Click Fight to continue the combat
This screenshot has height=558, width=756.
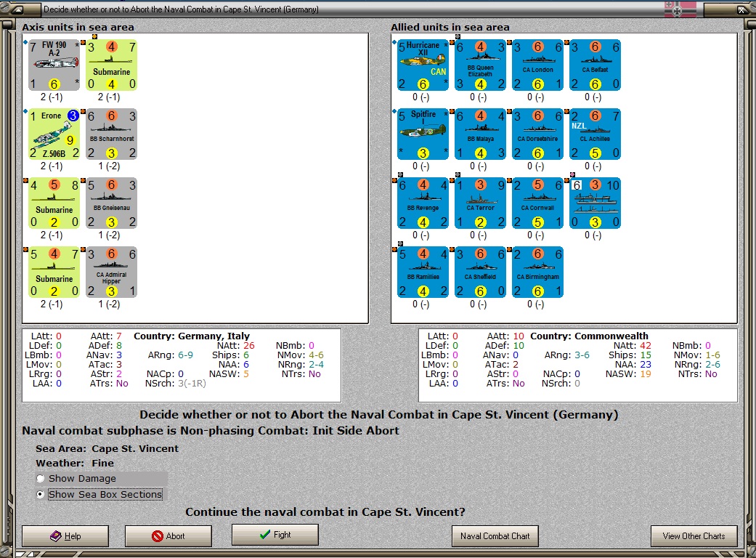275,534
